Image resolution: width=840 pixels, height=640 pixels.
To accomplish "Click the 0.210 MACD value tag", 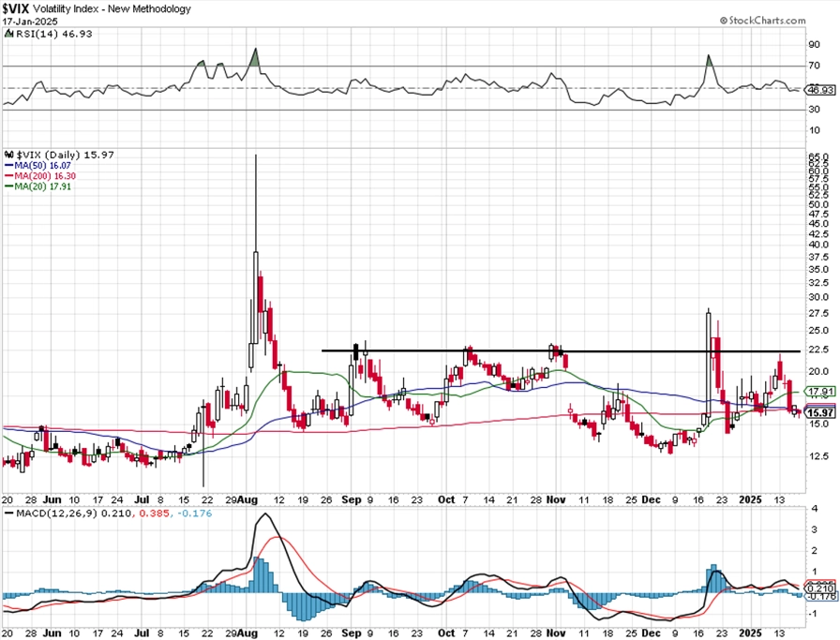I will [820, 588].
